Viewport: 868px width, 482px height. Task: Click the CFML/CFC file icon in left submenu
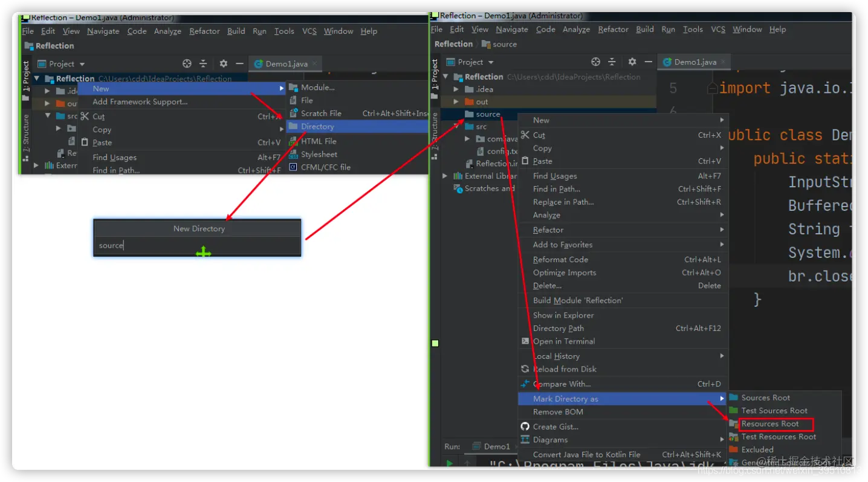(293, 167)
